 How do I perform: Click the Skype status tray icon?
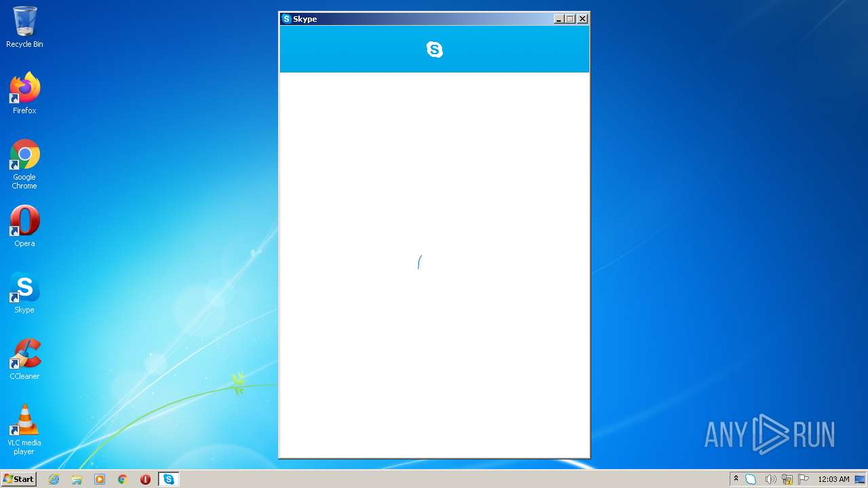[x=751, y=479]
